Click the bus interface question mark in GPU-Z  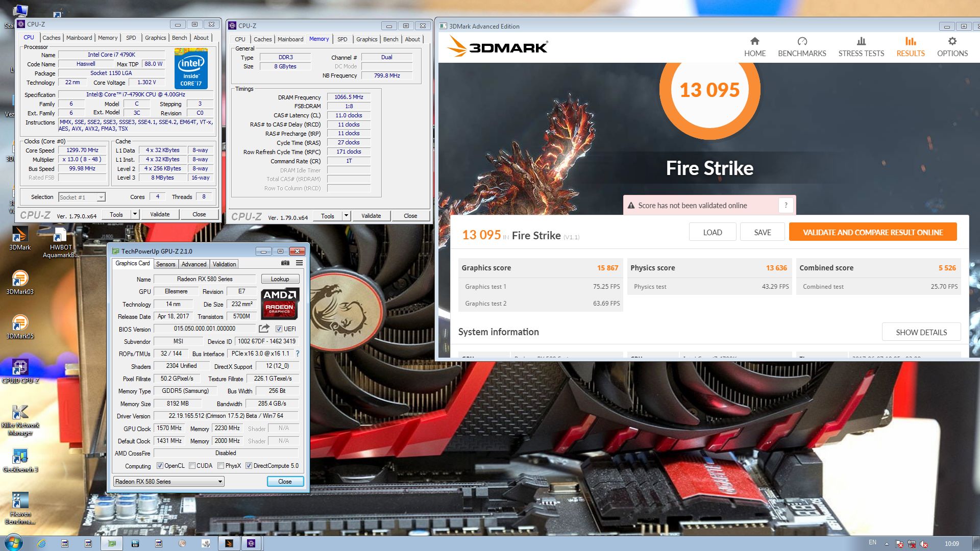coord(297,354)
